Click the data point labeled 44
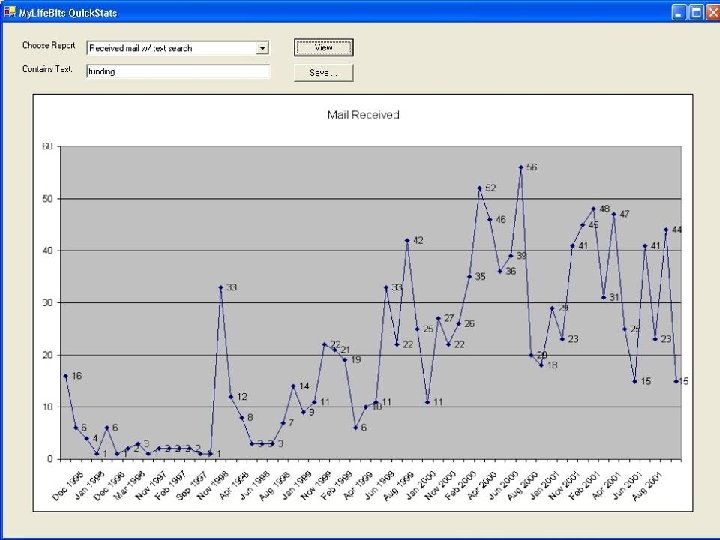 coord(666,230)
